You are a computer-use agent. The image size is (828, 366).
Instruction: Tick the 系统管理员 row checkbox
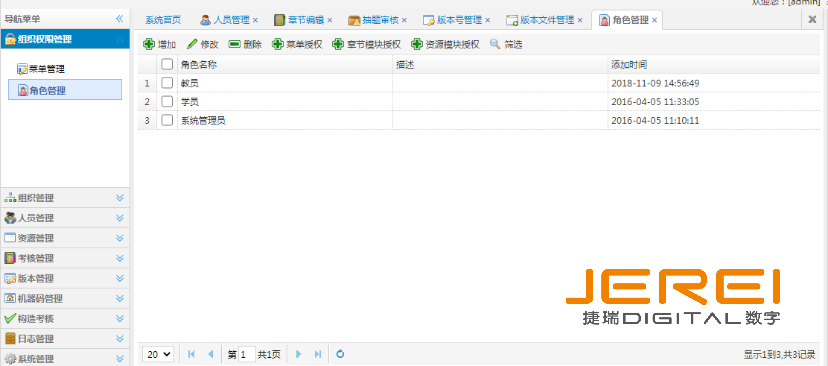pyautogui.click(x=167, y=120)
